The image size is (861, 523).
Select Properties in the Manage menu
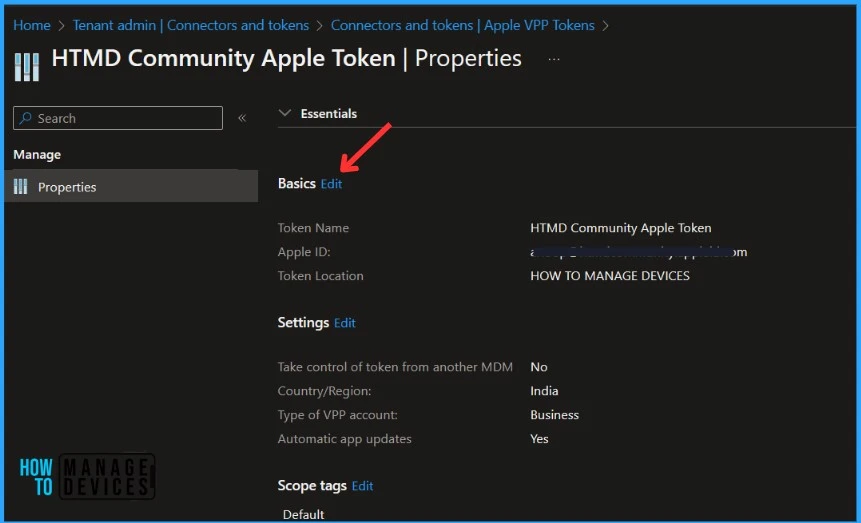131,187
